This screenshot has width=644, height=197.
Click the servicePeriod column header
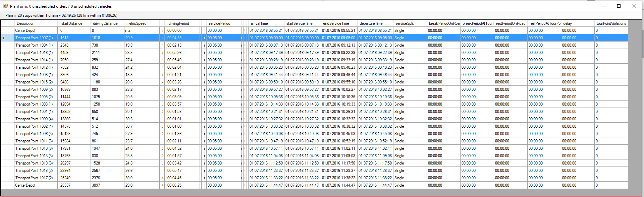tap(219, 23)
